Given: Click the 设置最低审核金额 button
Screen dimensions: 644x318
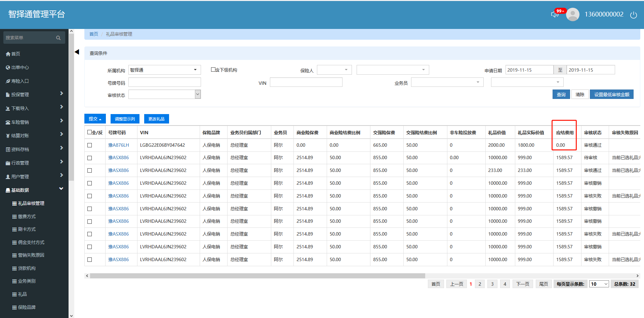Looking at the screenshot, I should coord(611,95).
